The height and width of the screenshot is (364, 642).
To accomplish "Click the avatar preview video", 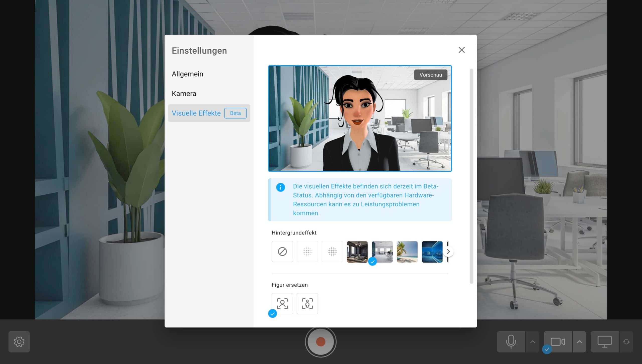I will [360, 118].
